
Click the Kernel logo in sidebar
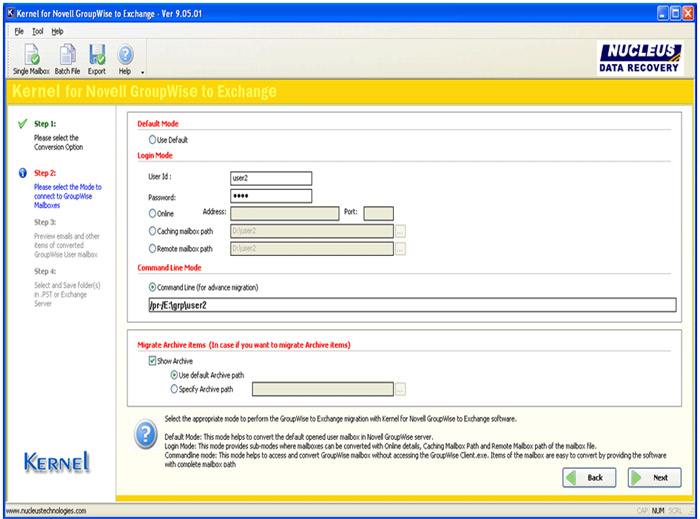pos(57,461)
